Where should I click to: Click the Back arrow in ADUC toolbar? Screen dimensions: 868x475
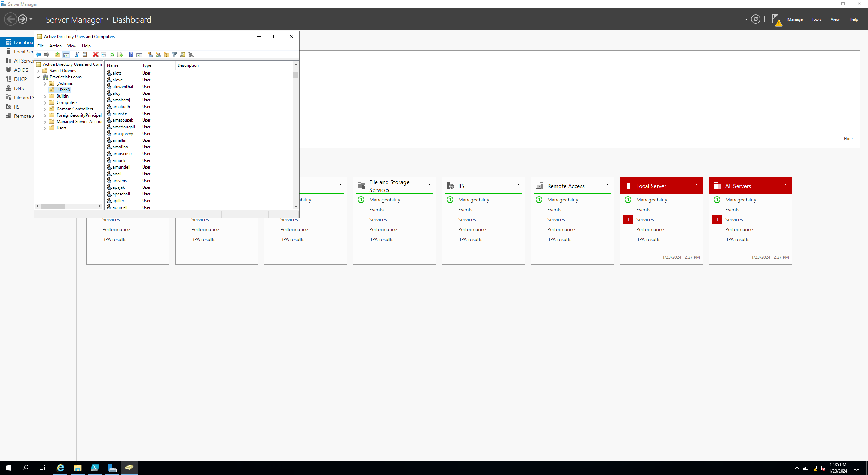coord(38,54)
